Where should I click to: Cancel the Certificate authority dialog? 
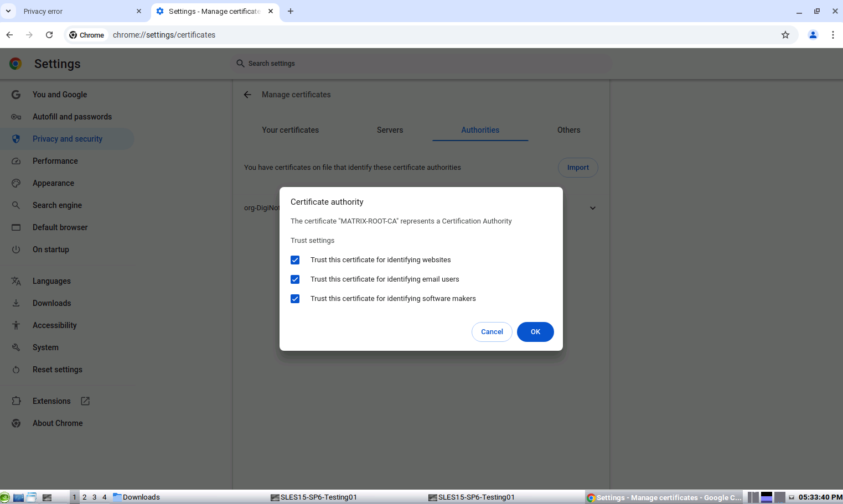(x=492, y=332)
